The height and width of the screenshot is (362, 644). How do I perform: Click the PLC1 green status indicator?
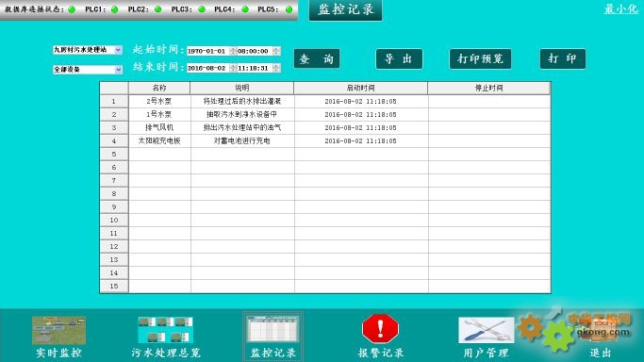(115, 9)
